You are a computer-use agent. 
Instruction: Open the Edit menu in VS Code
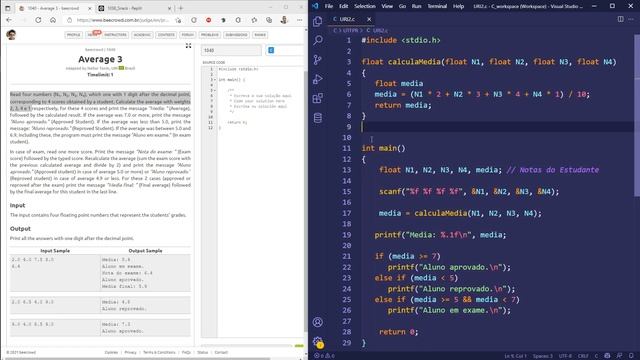coord(344,6)
